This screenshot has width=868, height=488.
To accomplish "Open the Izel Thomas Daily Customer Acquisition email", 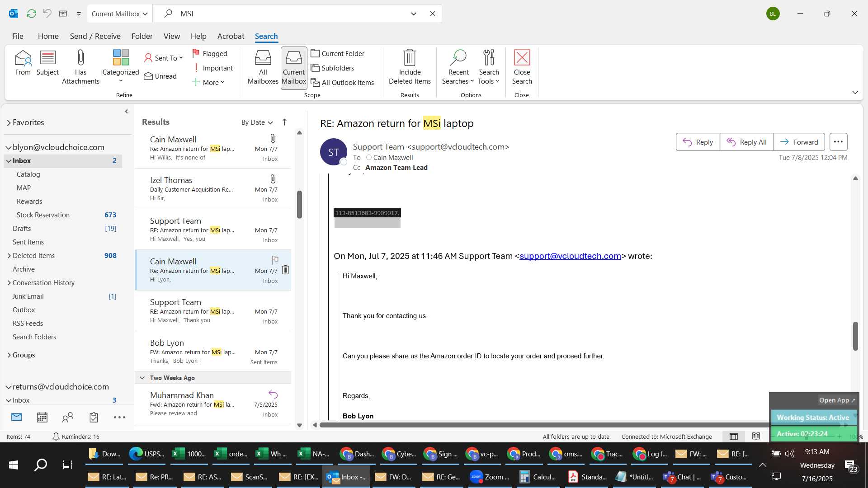I will [212, 189].
